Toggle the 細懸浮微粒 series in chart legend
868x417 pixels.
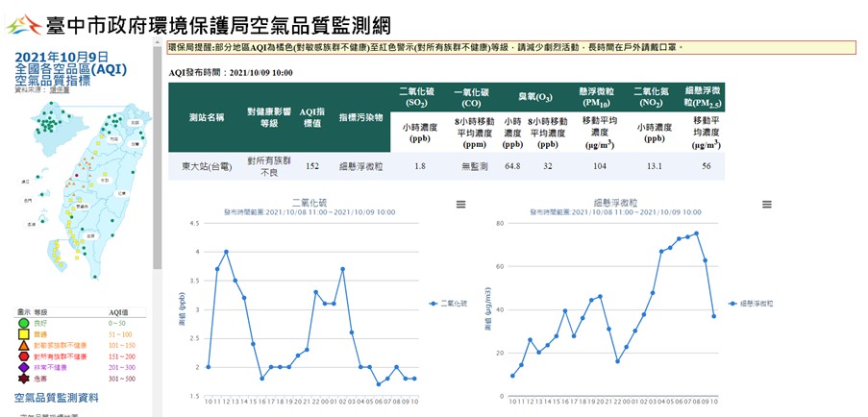click(x=753, y=304)
